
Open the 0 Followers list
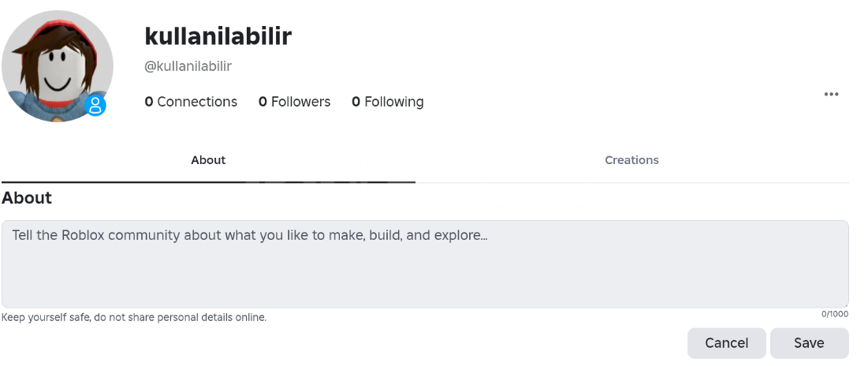pos(294,102)
